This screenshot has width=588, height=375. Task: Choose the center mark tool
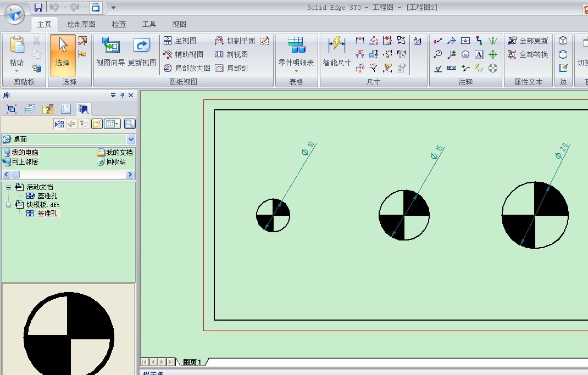493,54
